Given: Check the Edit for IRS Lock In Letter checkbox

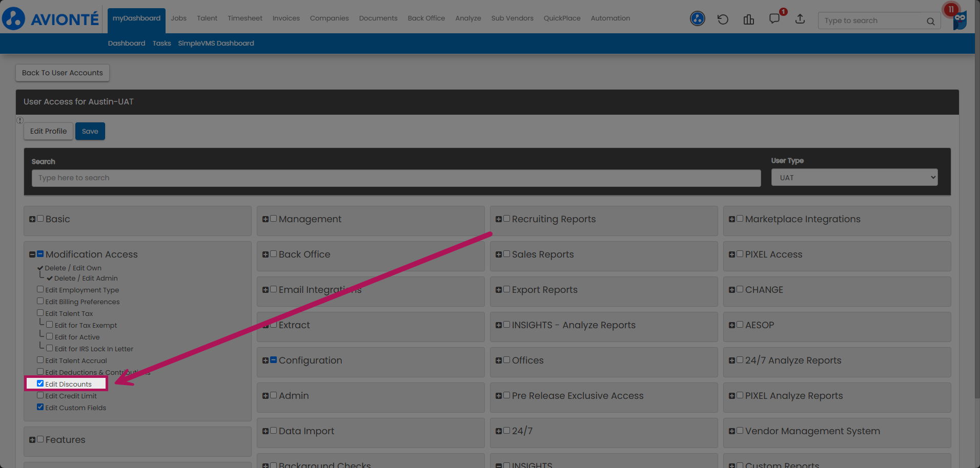Looking at the screenshot, I should (50, 348).
